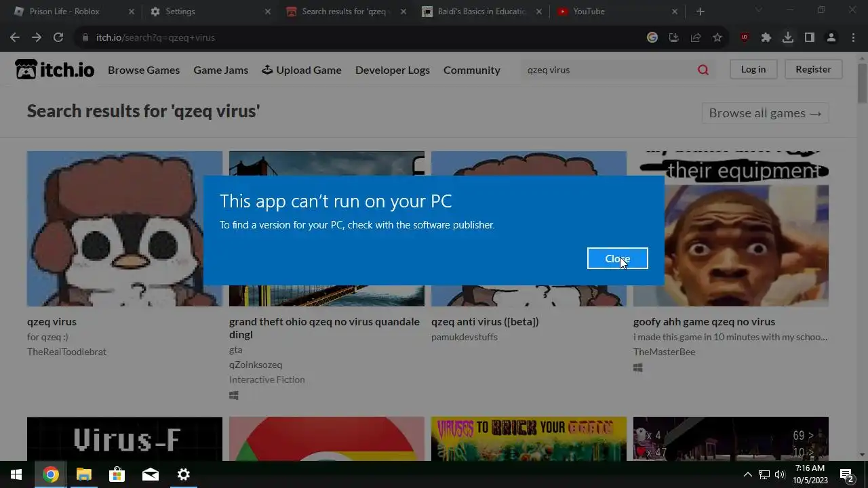Open Upload Game page

(302, 70)
